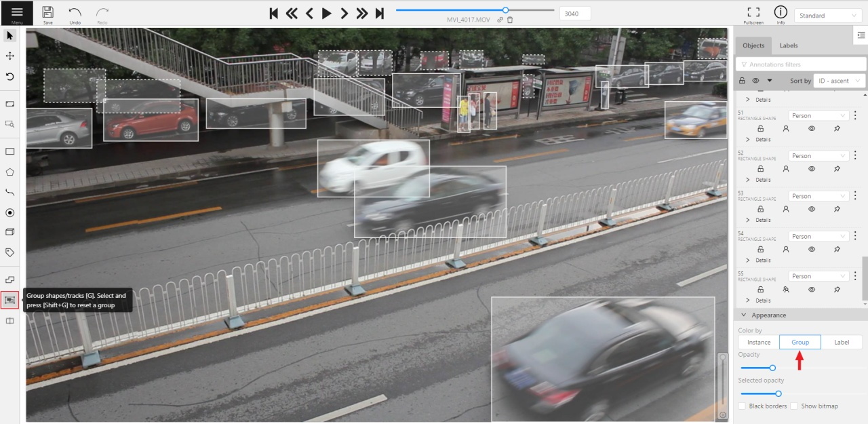Expand Details for object 53
868x424 pixels.
click(x=749, y=220)
